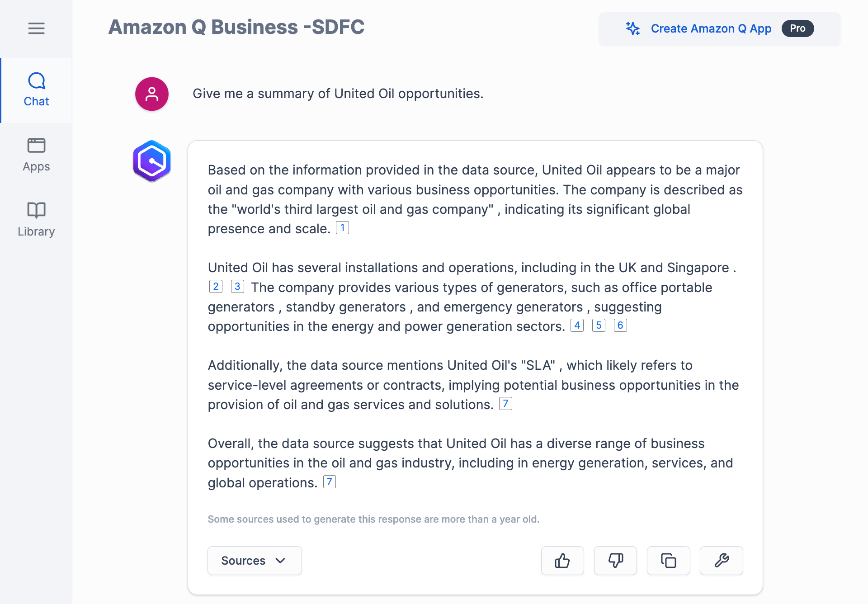Screen dimensions: 868x604
Task: Click the user profile avatar
Action: click(x=151, y=94)
